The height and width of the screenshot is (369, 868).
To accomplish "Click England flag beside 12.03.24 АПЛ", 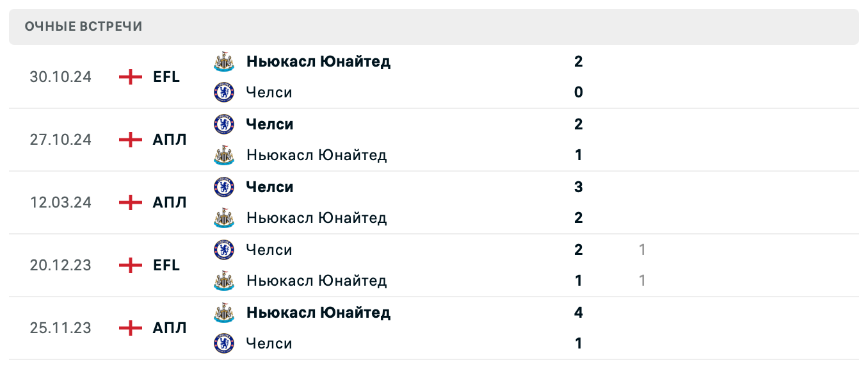I will (x=131, y=202).
